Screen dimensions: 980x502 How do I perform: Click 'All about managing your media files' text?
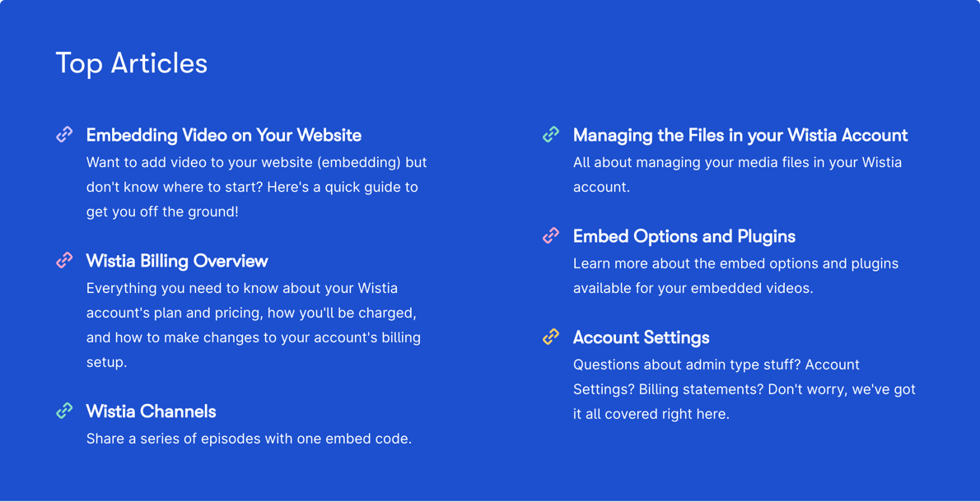click(x=738, y=174)
